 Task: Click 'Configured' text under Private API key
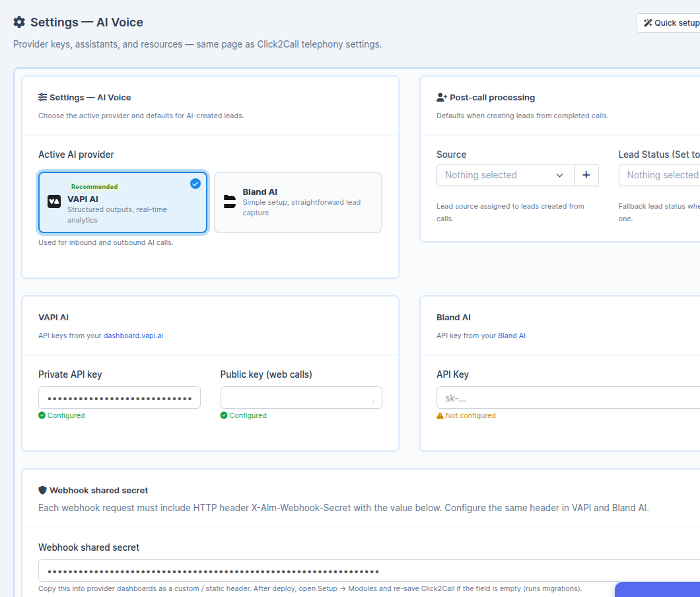click(66, 415)
